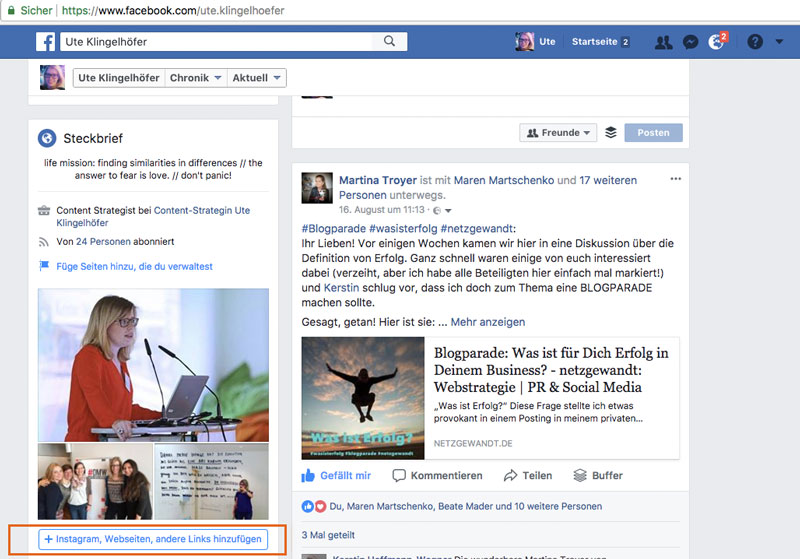800x559 pixels.
Task: Open the Messenger icon in header
Action: tap(690, 42)
